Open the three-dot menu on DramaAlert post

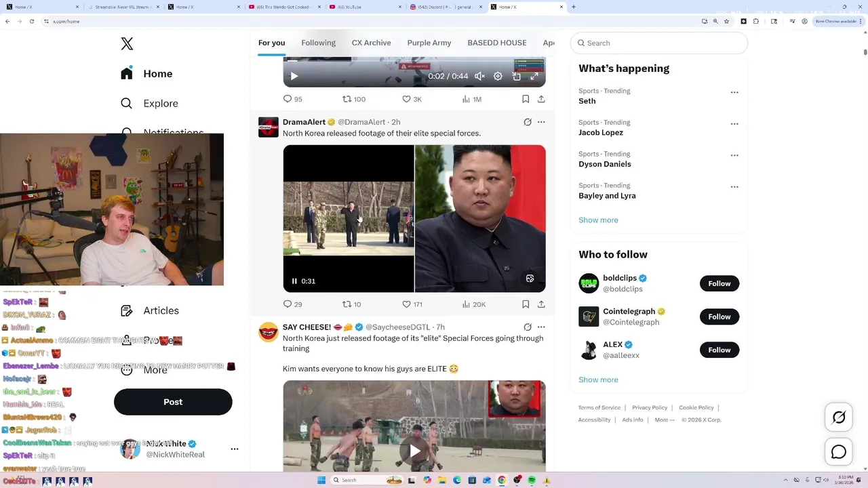pos(541,122)
